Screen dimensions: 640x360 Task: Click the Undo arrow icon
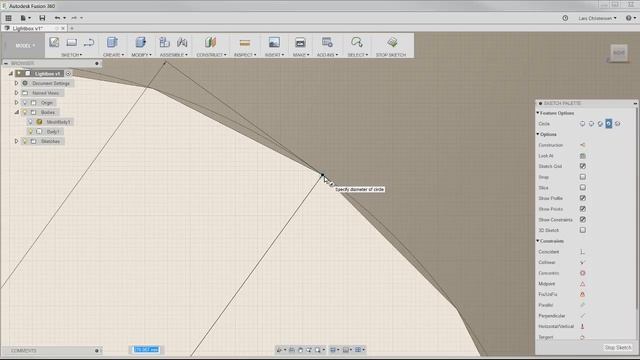57,18
